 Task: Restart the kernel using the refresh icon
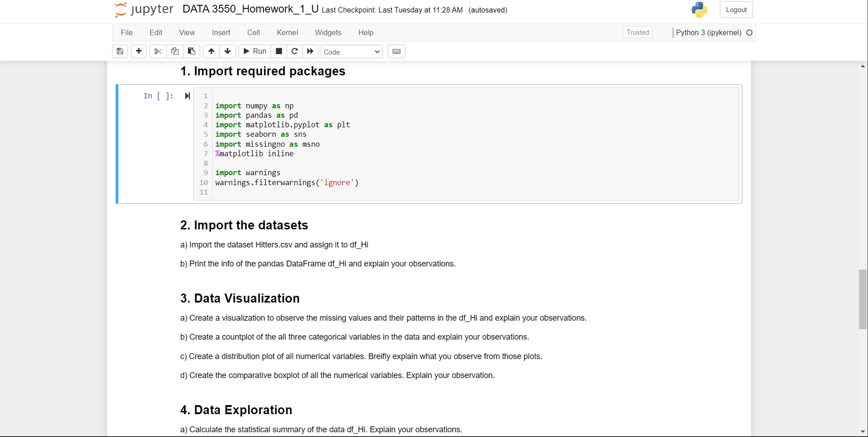click(294, 51)
